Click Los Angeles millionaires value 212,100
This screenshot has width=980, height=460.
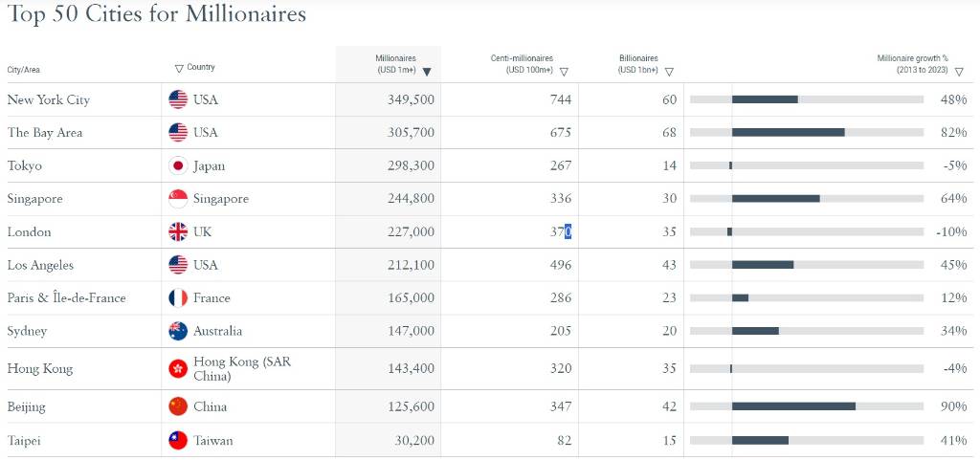411,265
